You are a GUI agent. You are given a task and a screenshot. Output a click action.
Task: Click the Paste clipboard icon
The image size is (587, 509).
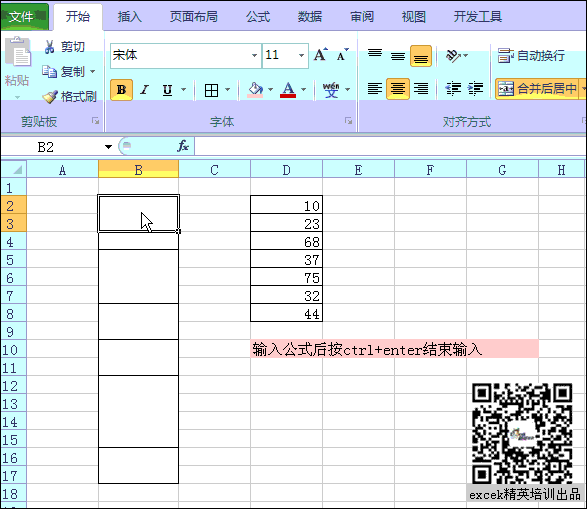tap(18, 52)
